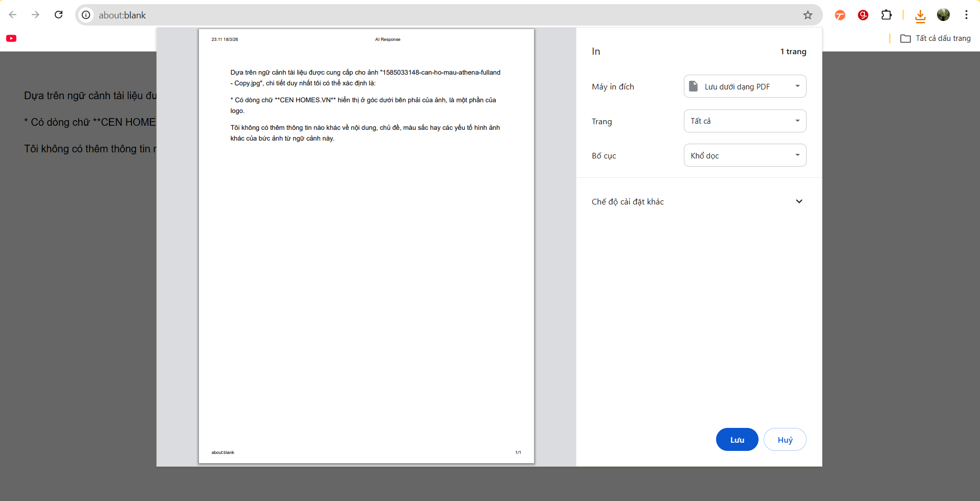980x501 pixels.
Task: Open site information icon in address bar
Action: (x=86, y=15)
